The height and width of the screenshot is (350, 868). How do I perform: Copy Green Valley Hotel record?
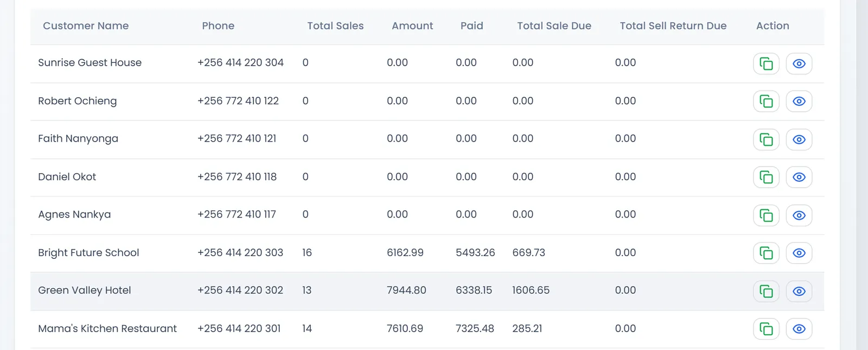[766, 291]
